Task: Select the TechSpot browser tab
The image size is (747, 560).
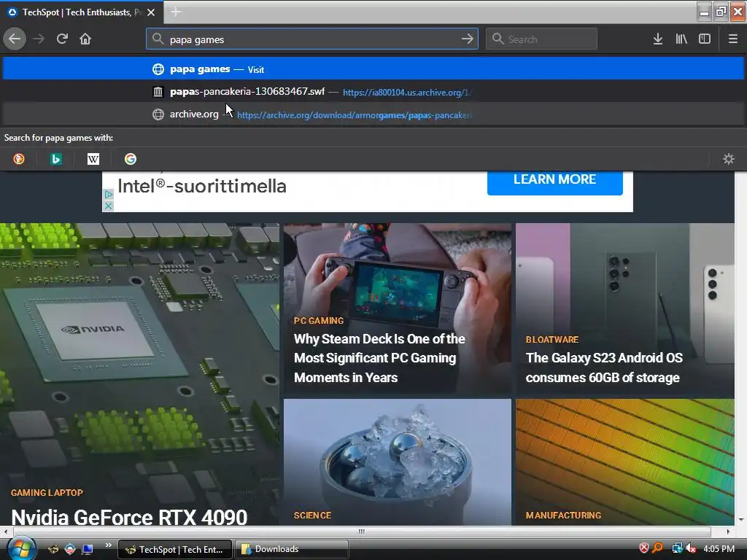Action: [82, 12]
